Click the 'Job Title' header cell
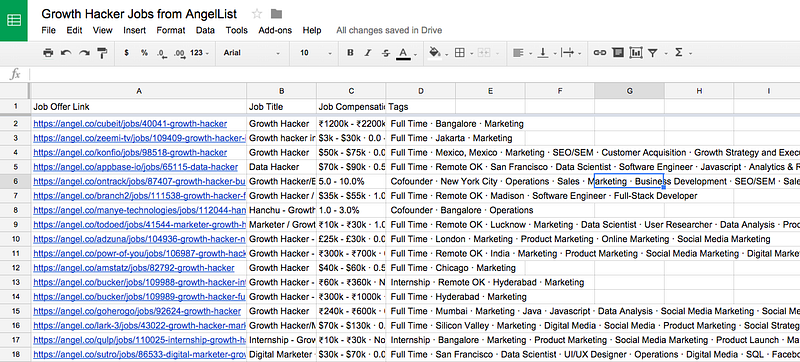This screenshot has width=800, height=362. click(x=282, y=107)
